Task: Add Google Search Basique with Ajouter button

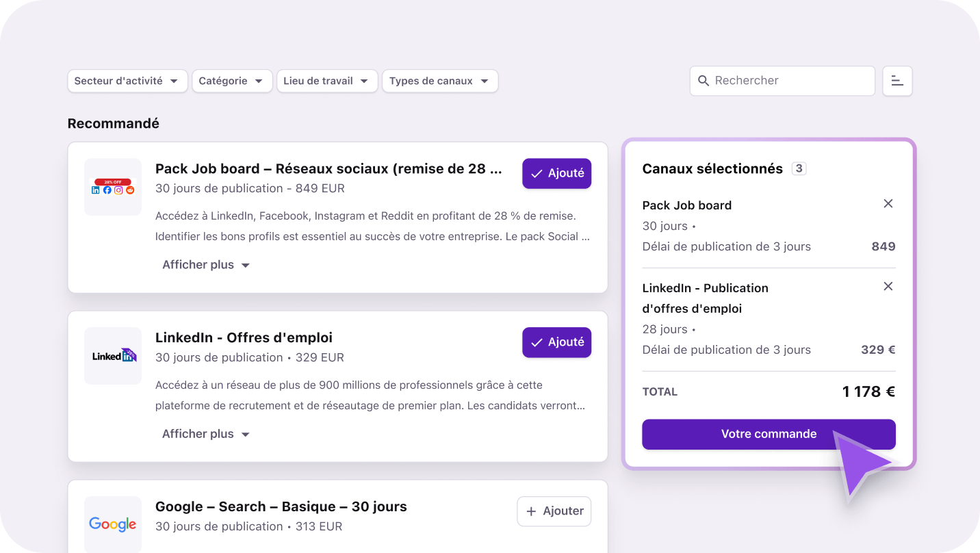Action: pos(554,511)
